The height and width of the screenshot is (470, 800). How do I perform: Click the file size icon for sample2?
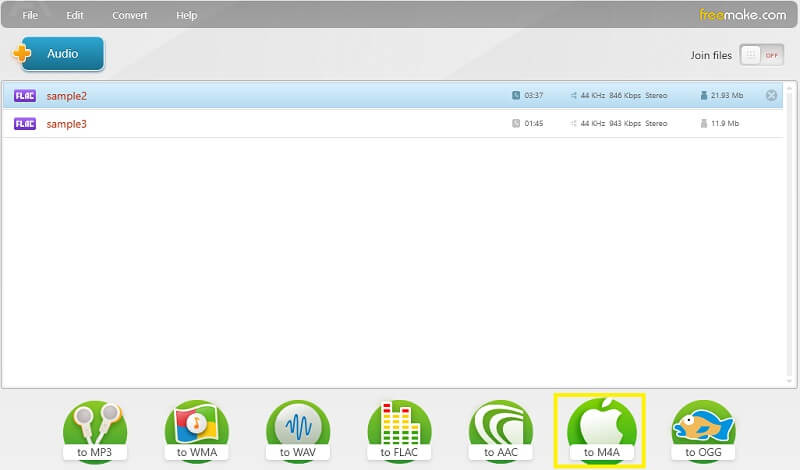(x=704, y=95)
